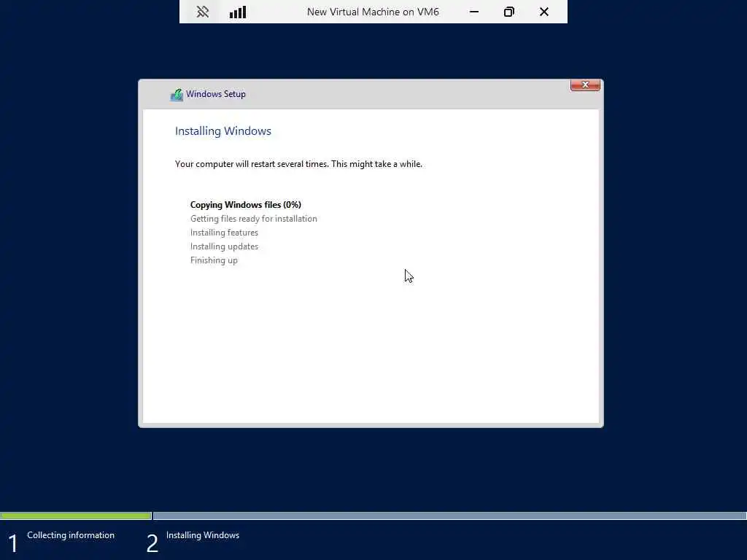Viewport: 747px width, 560px height.
Task: Click the green Collecting information progress bar
Action: click(76, 516)
